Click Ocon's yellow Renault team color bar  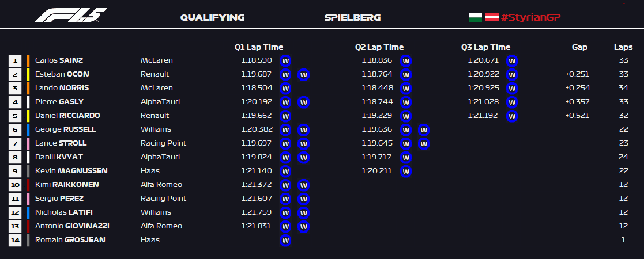tap(28, 74)
